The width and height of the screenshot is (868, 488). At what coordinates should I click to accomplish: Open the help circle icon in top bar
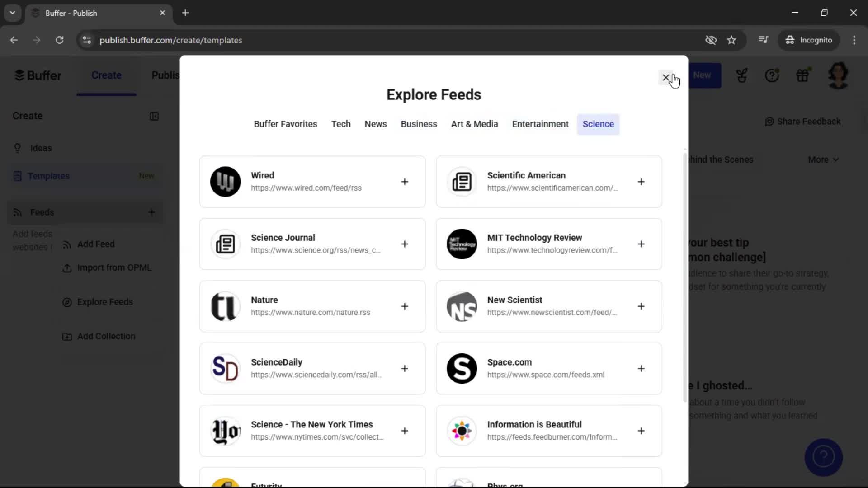pos(773,75)
